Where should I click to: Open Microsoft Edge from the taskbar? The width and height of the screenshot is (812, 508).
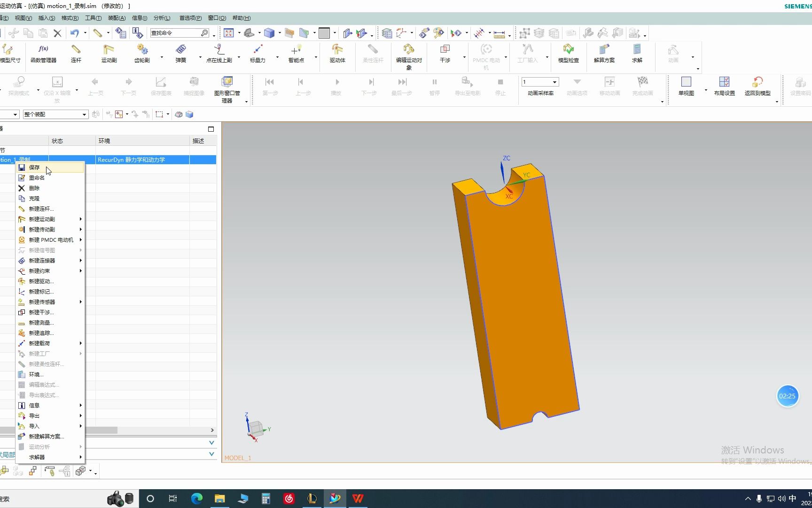click(x=196, y=499)
